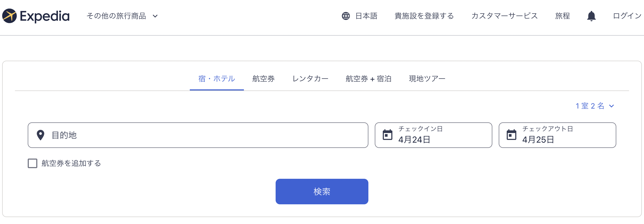Click the globe language icon
Screen dimensions: 644x224
[346, 16]
